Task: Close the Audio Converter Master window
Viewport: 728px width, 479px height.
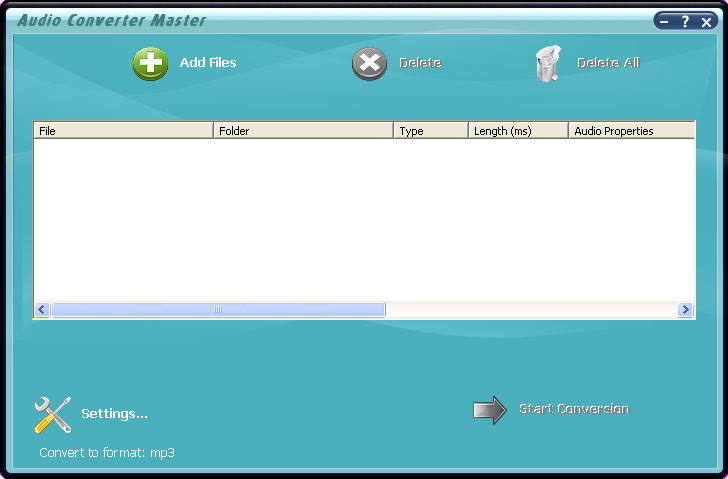Action: tap(706, 22)
